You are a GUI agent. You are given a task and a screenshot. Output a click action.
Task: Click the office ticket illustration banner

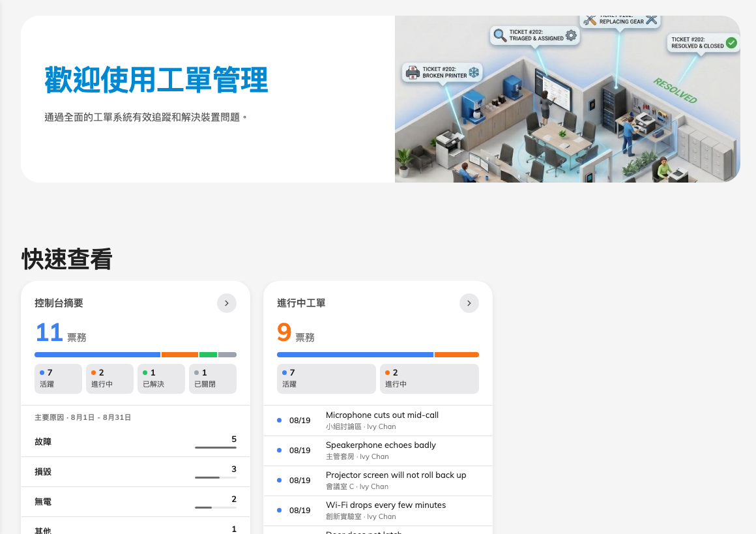(568, 99)
